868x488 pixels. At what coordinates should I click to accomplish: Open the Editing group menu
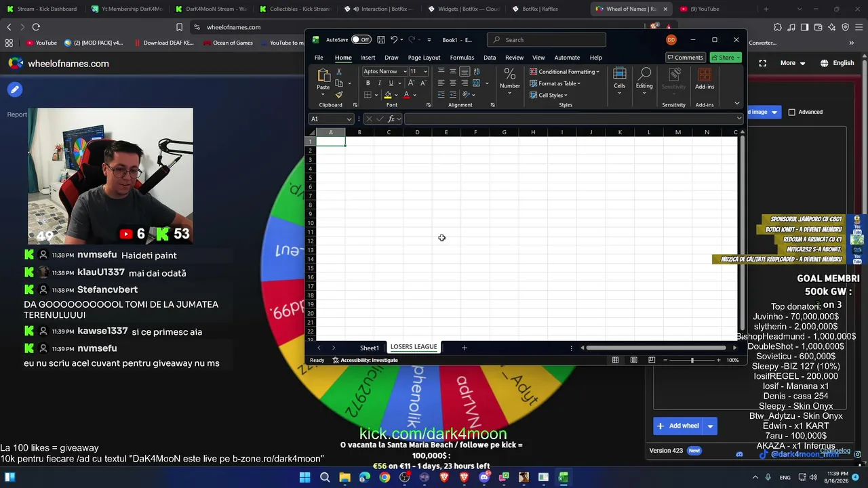644,80
